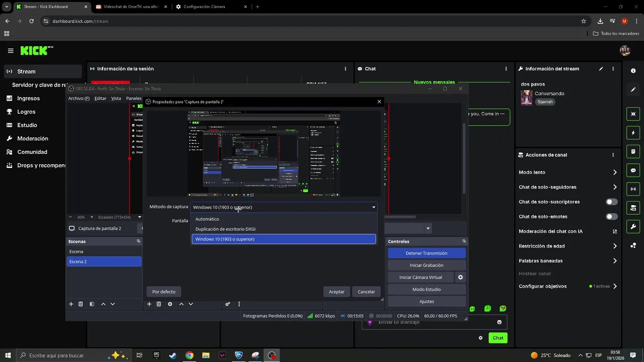
Task: Open the three-dot menu in Información de la sesión
Action: coord(345,69)
